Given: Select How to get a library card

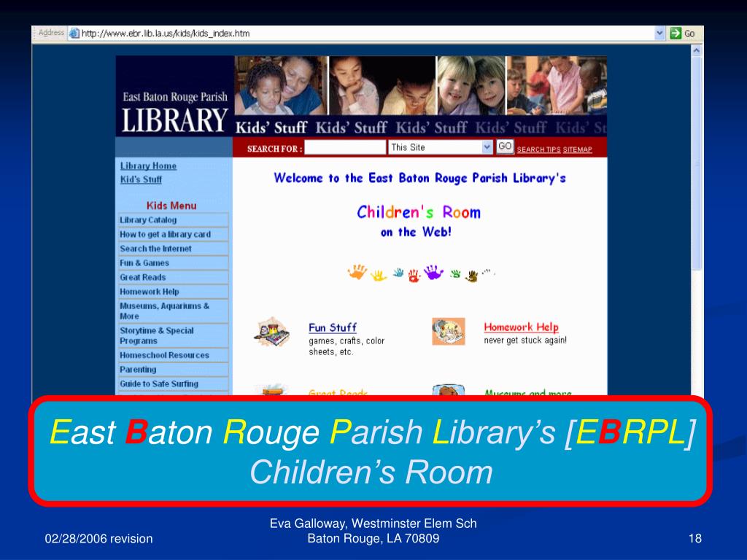Looking at the screenshot, I should pos(174,234).
